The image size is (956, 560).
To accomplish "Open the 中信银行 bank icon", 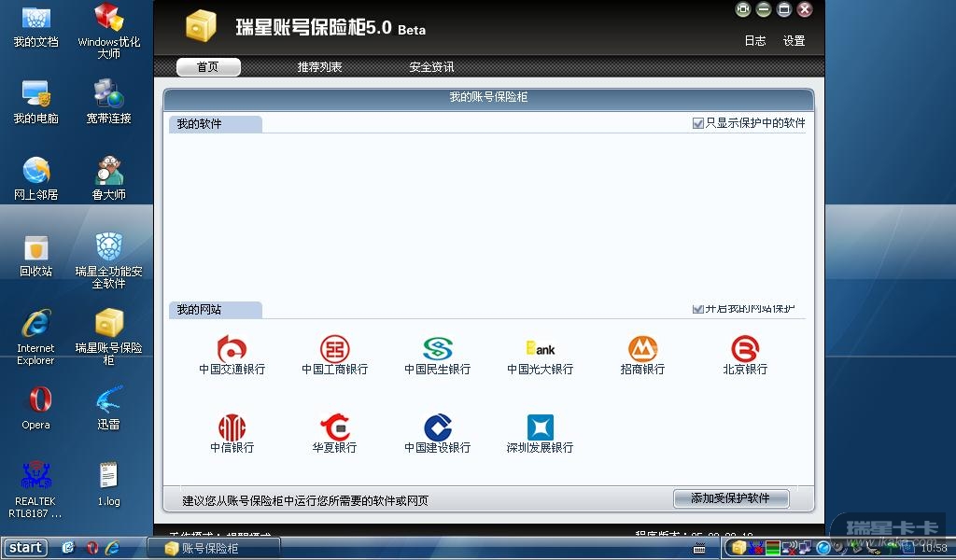I will pyautogui.click(x=232, y=427).
